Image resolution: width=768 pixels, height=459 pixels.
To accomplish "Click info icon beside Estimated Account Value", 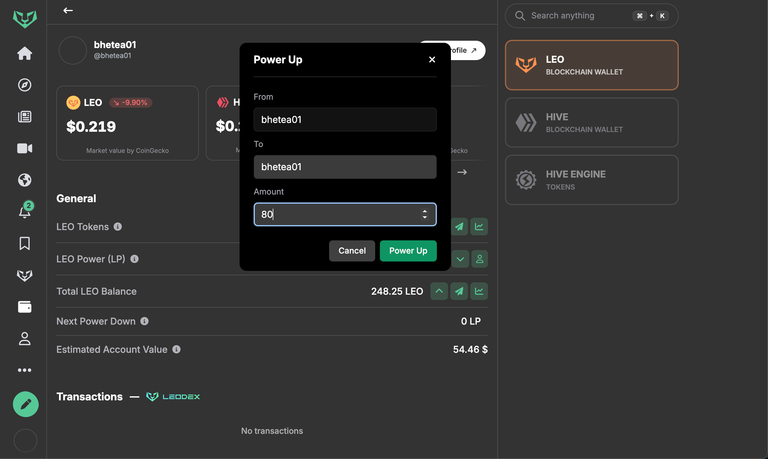I will 176,349.
